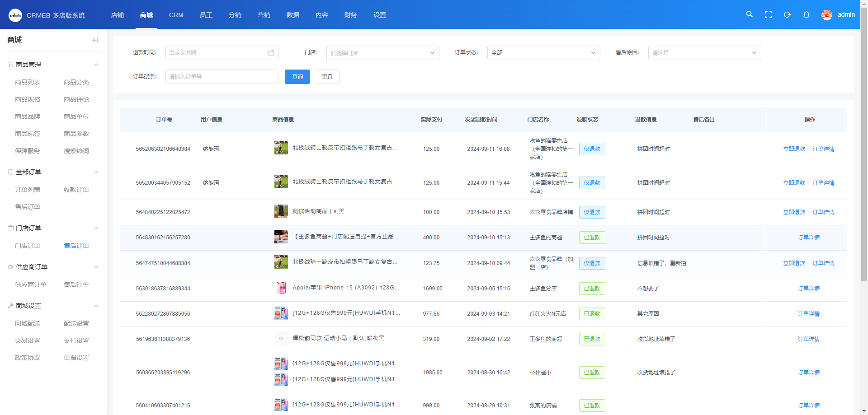This screenshot has width=868, height=415.
Task: Click the order number search input field
Action: click(x=222, y=77)
